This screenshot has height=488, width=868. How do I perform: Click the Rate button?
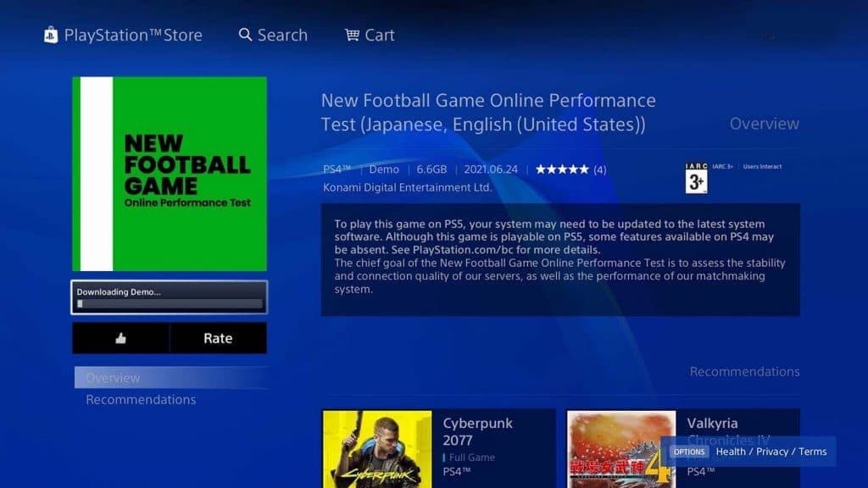[218, 338]
